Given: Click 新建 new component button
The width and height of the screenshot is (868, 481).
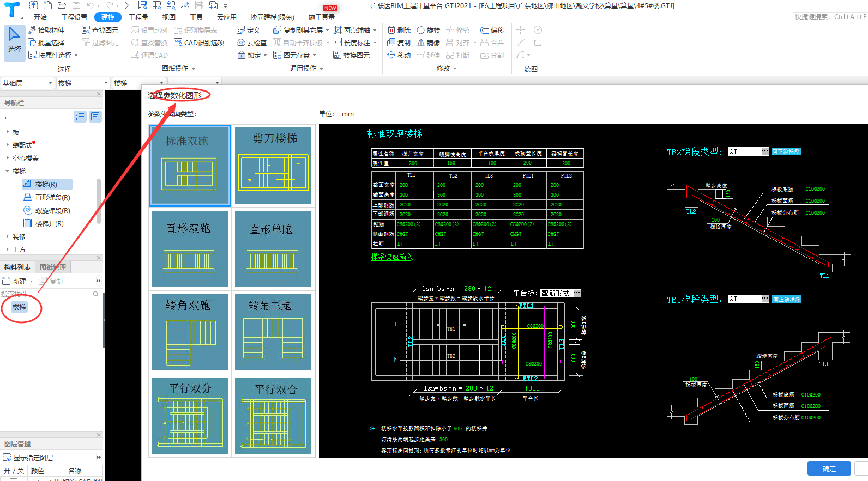Looking at the screenshot, I should click(x=15, y=281).
